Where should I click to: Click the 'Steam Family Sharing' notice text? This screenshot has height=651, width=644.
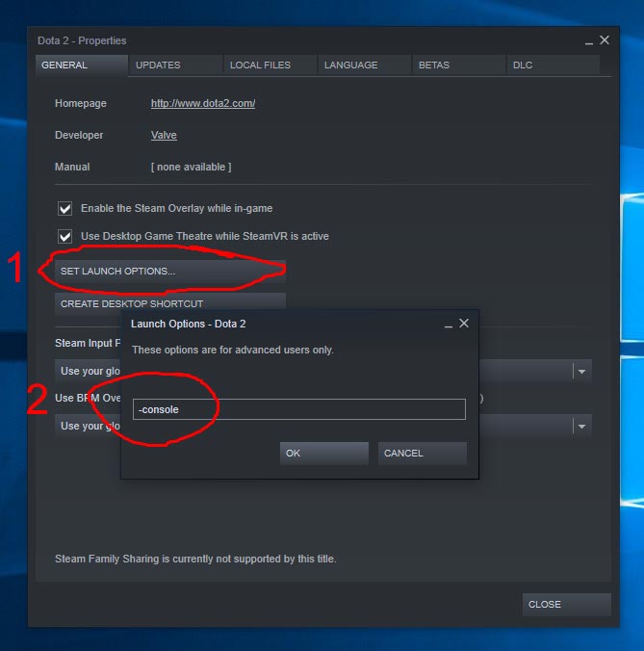pyautogui.click(x=195, y=559)
